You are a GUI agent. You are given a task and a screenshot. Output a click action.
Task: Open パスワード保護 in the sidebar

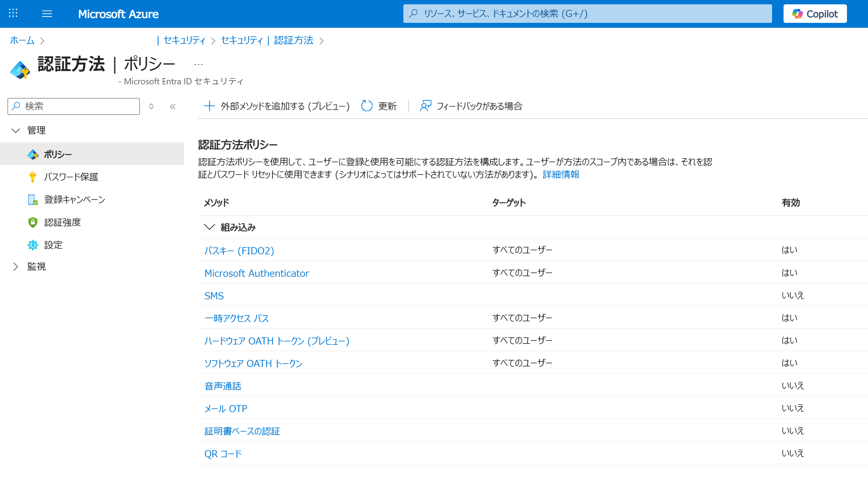point(71,177)
